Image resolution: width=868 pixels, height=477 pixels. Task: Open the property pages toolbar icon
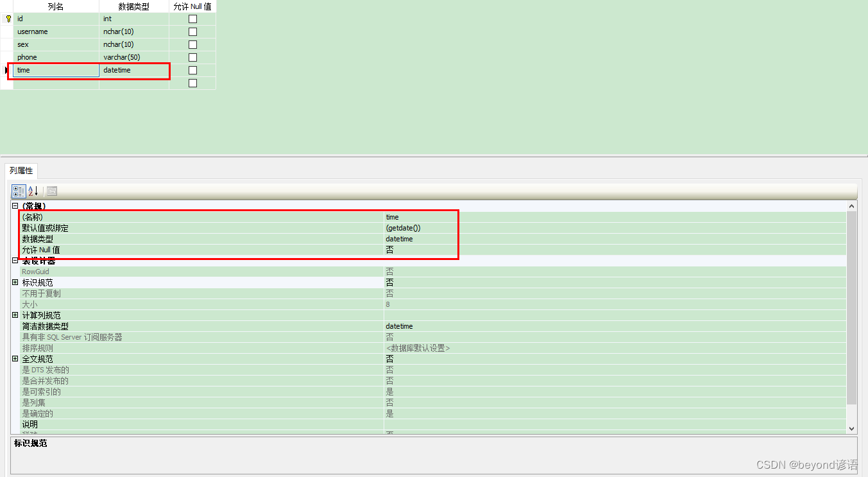pyautogui.click(x=52, y=191)
